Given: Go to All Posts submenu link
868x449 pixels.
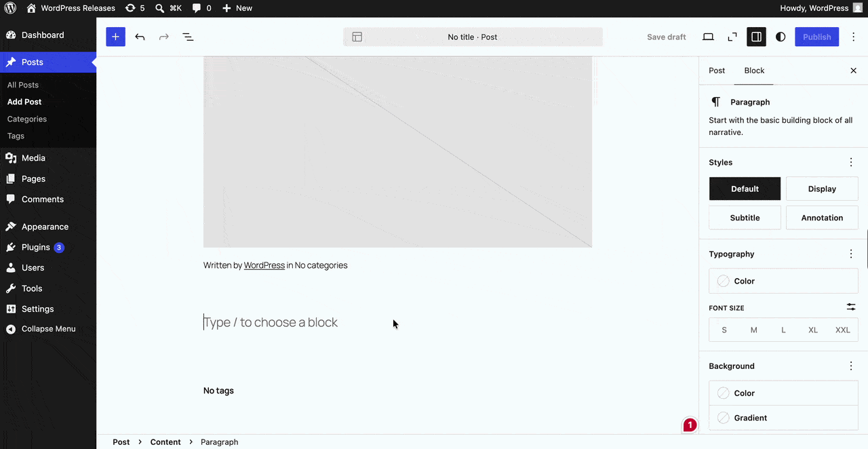Looking at the screenshot, I should pyautogui.click(x=23, y=85).
